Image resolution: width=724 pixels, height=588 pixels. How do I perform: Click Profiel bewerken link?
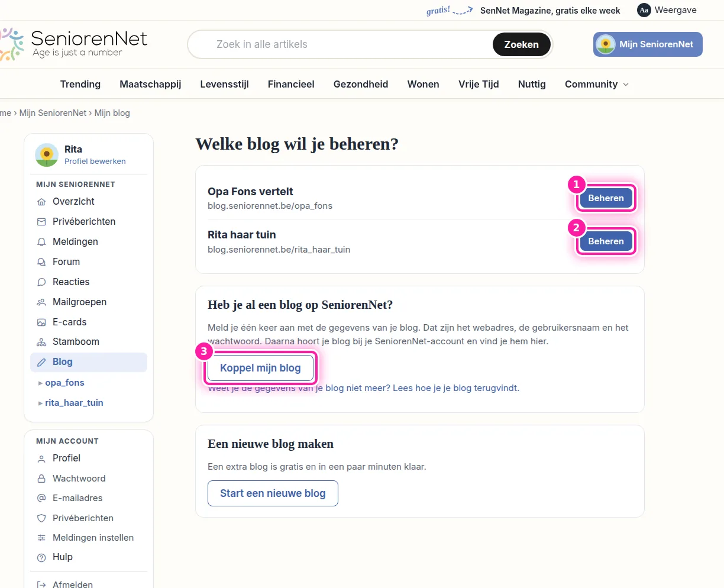click(x=95, y=161)
